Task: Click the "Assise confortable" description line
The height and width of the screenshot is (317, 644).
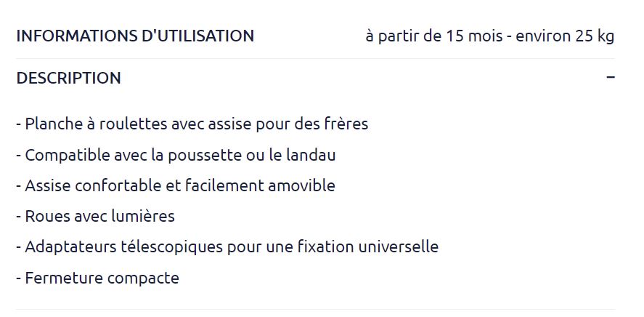Action: pyautogui.click(x=176, y=185)
